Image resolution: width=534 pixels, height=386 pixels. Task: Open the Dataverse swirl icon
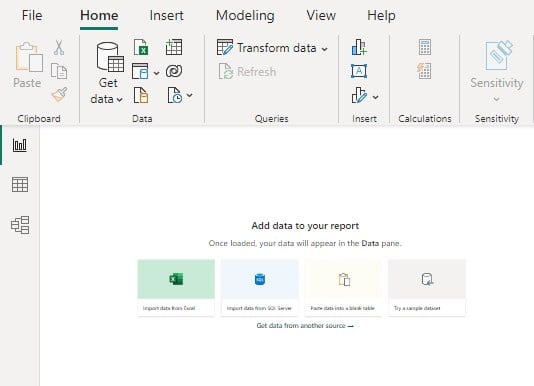pos(174,71)
